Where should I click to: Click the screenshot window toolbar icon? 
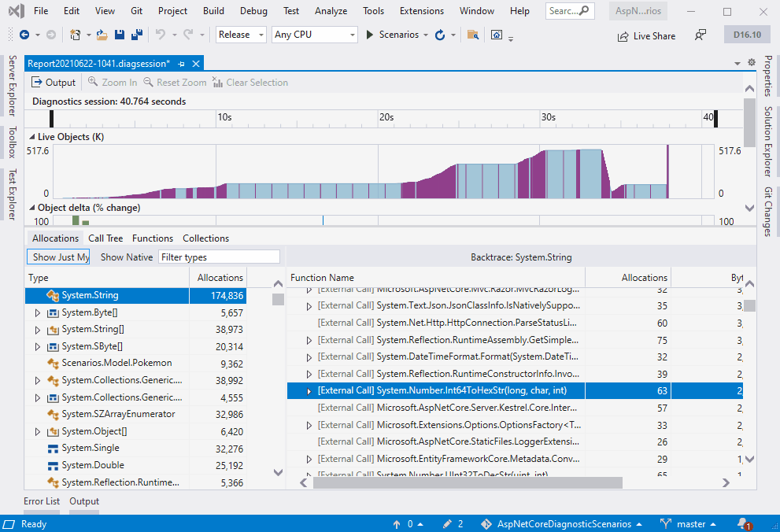click(497, 35)
